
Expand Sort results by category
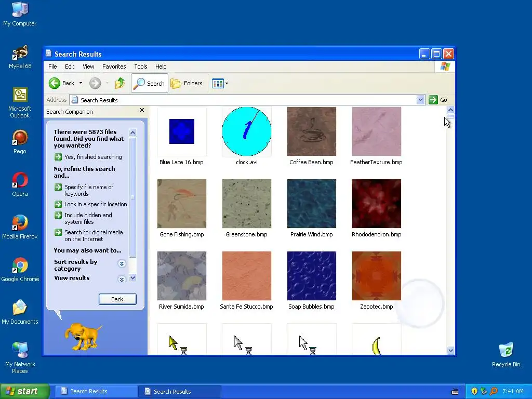point(122,263)
